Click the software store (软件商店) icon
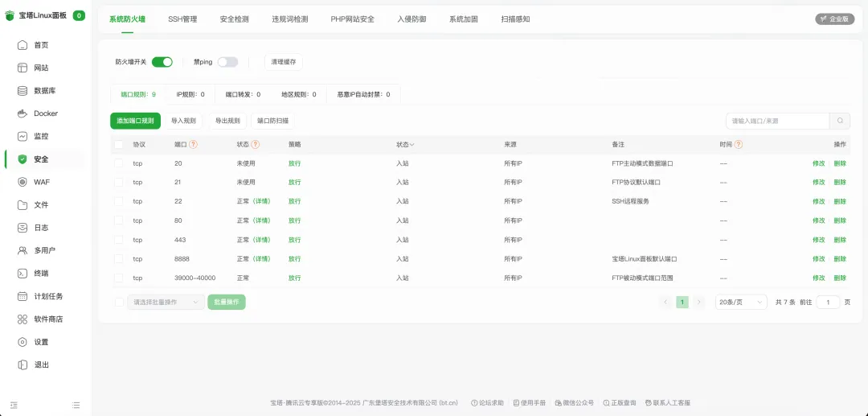This screenshot has width=868, height=416. [x=23, y=319]
